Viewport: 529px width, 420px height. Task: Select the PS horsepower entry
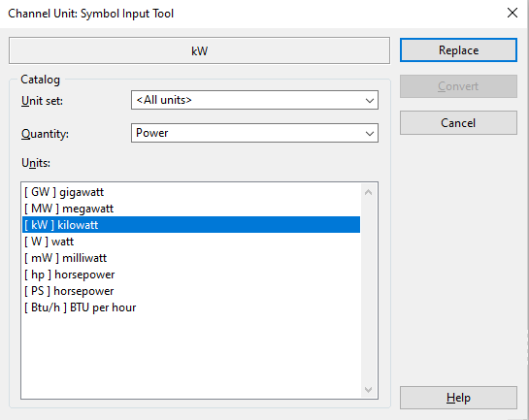click(191, 291)
